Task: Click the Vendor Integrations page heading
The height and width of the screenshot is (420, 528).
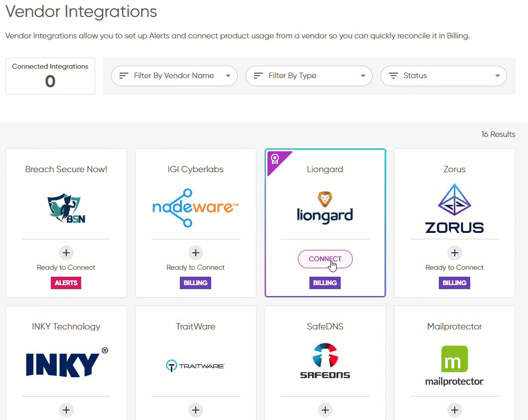Action: point(81,12)
